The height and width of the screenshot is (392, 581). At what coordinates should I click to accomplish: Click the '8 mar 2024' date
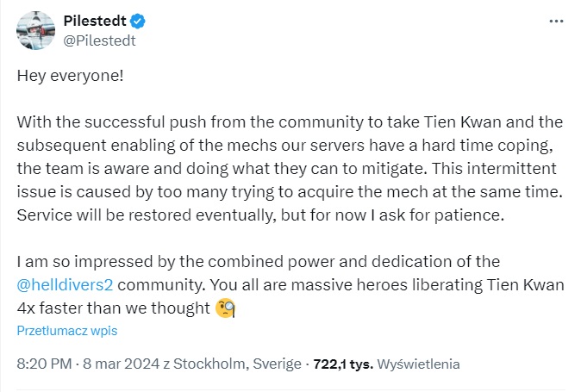pyautogui.click(x=116, y=364)
